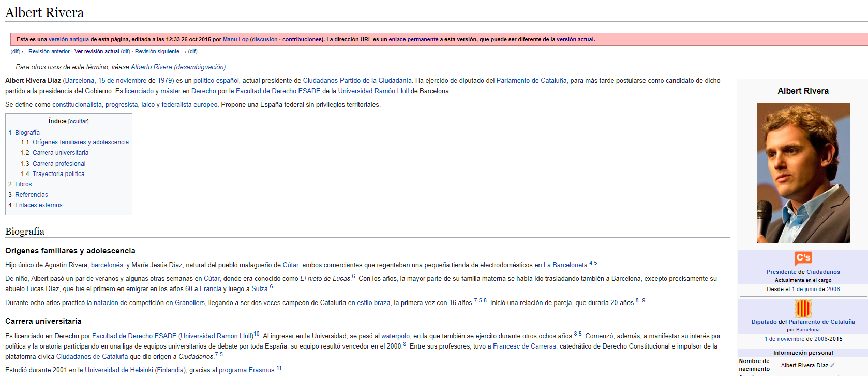The image size is (868, 376).
Task: Open Enlaces externos from the index
Action: click(39, 205)
